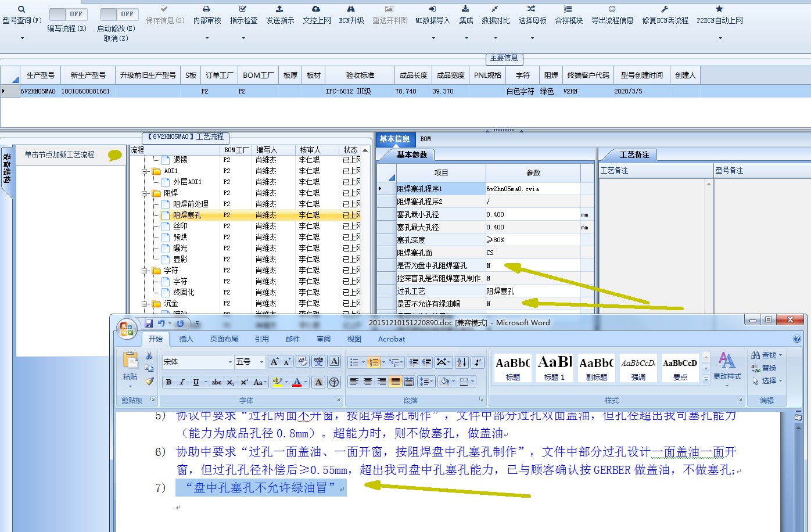Open the 五号 font size dropdown

tap(261, 362)
